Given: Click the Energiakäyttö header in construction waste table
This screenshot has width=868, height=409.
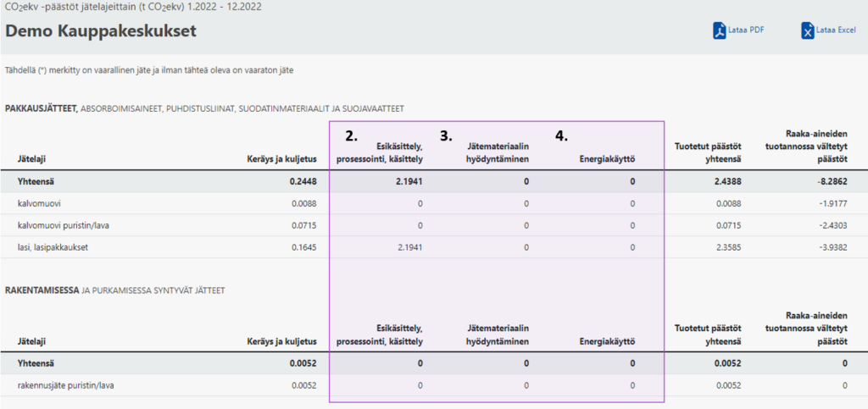Looking at the screenshot, I should 607,341.
